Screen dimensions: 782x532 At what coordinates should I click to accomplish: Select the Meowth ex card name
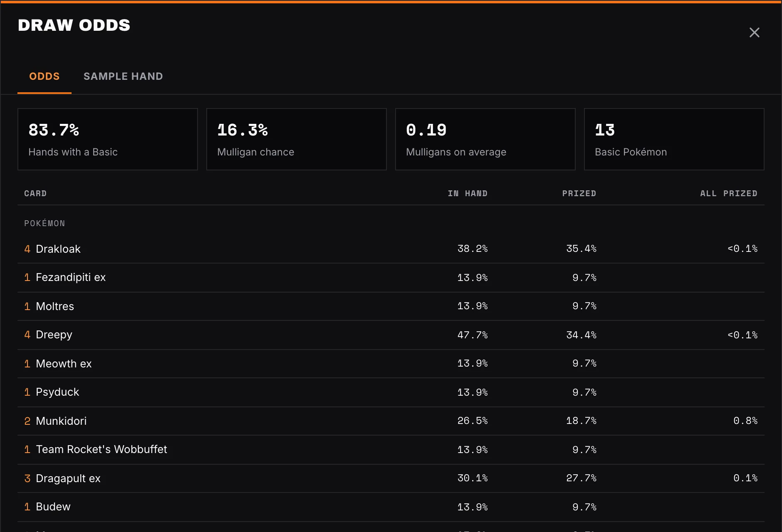[64, 364]
